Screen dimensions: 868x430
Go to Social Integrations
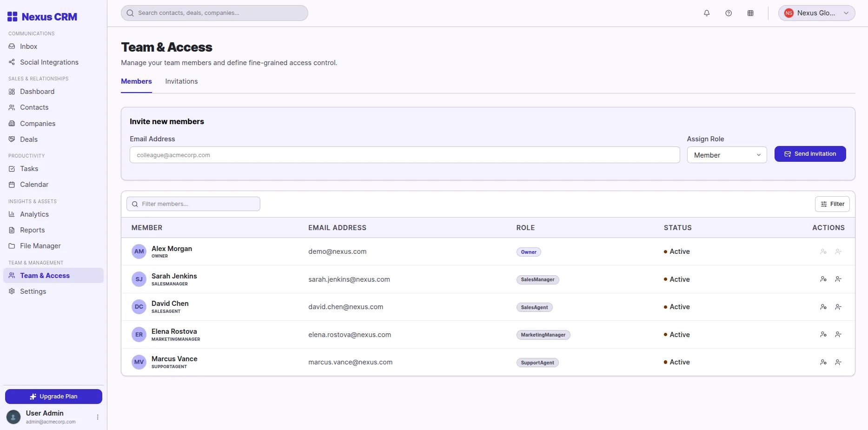53,62
